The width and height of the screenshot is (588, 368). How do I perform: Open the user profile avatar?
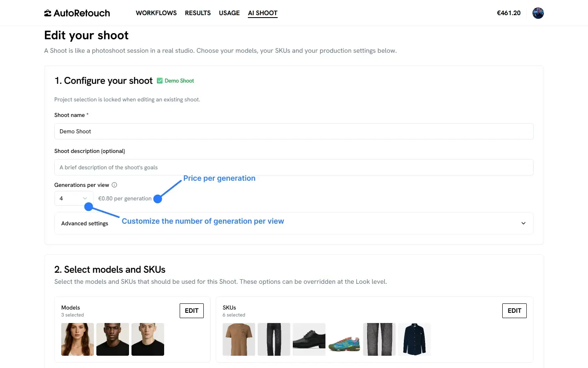point(538,13)
